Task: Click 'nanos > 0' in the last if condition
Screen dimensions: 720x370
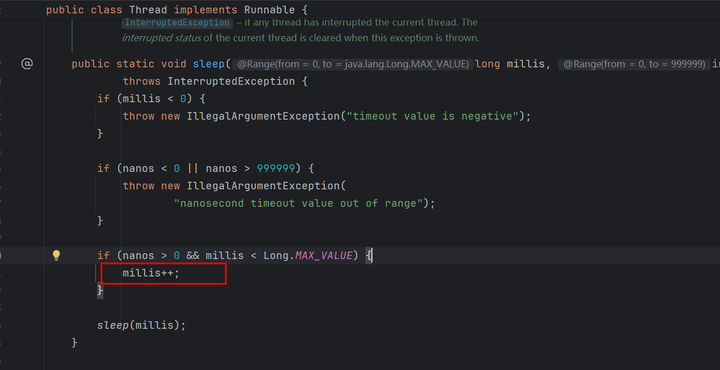Action: pos(151,255)
